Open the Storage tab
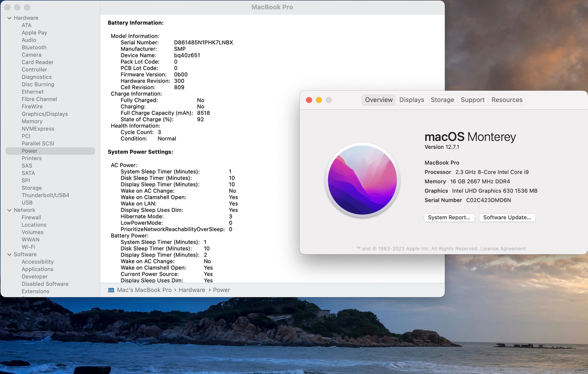This screenshot has width=588, height=374. click(442, 100)
